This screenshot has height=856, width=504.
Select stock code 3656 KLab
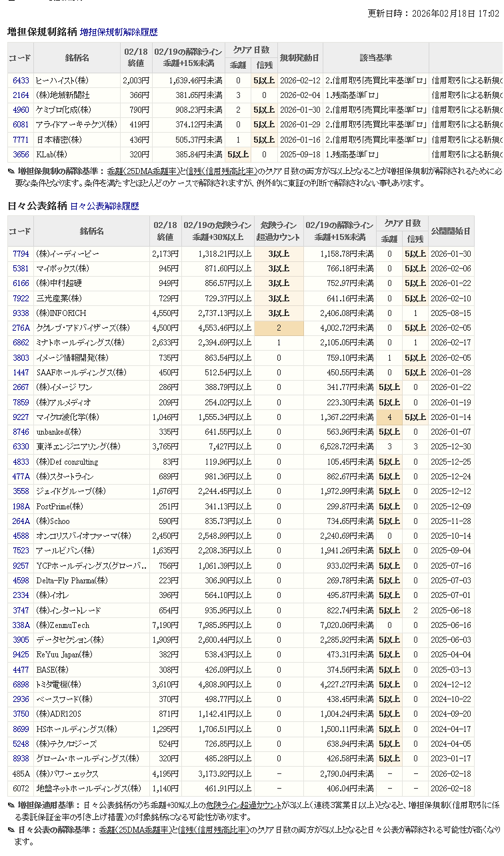(x=21, y=154)
